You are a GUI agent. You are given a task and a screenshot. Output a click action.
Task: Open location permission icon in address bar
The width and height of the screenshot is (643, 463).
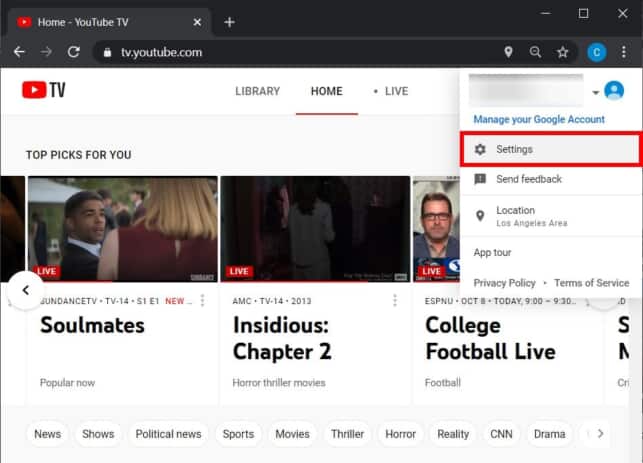pyautogui.click(x=508, y=52)
